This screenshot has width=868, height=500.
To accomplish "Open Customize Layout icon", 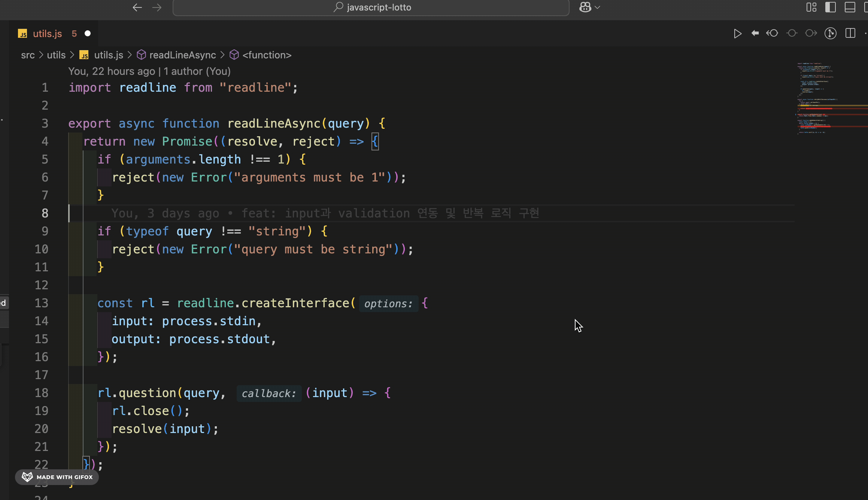I will pyautogui.click(x=811, y=7).
